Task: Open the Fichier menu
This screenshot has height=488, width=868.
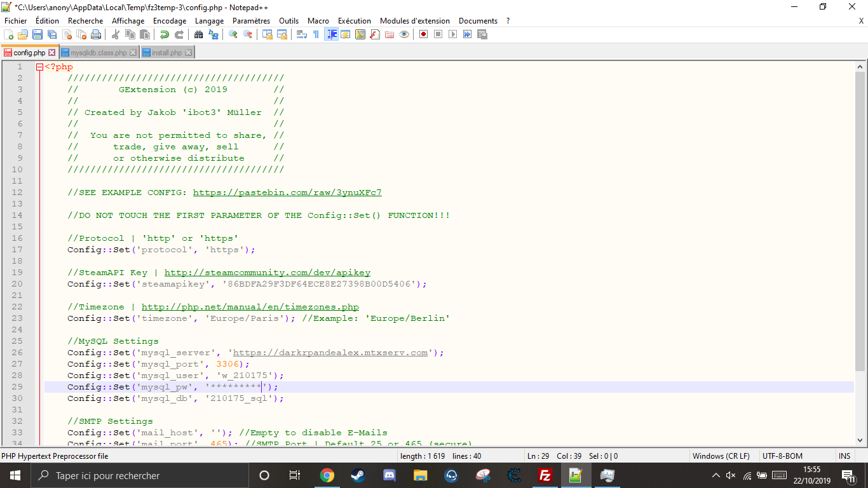Action: tap(16, 21)
